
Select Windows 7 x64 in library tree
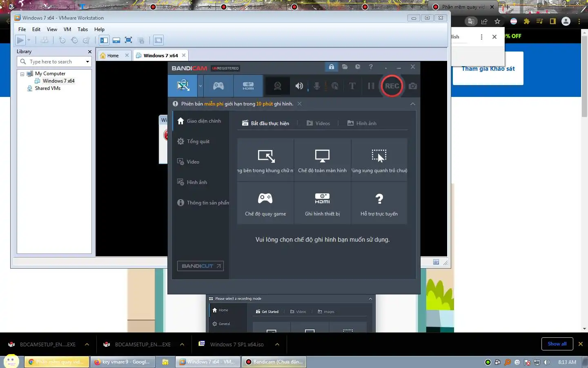click(x=58, y=81)
